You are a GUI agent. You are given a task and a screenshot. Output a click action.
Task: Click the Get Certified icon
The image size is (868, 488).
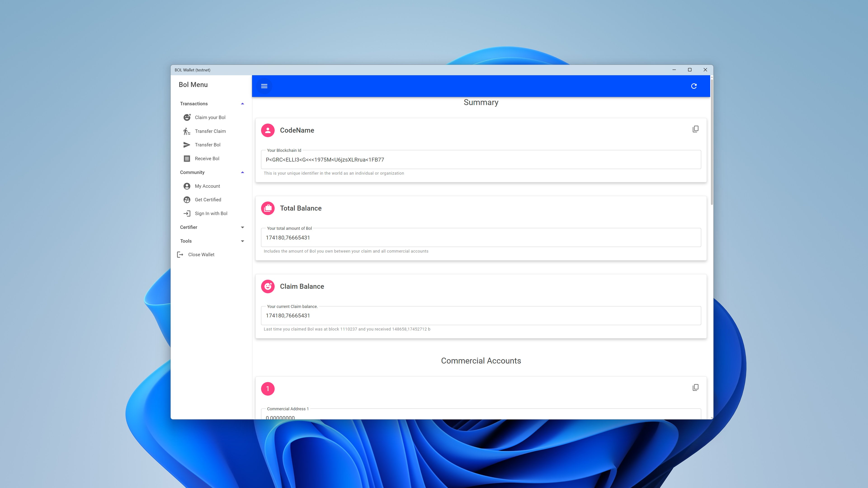point(187,200)
